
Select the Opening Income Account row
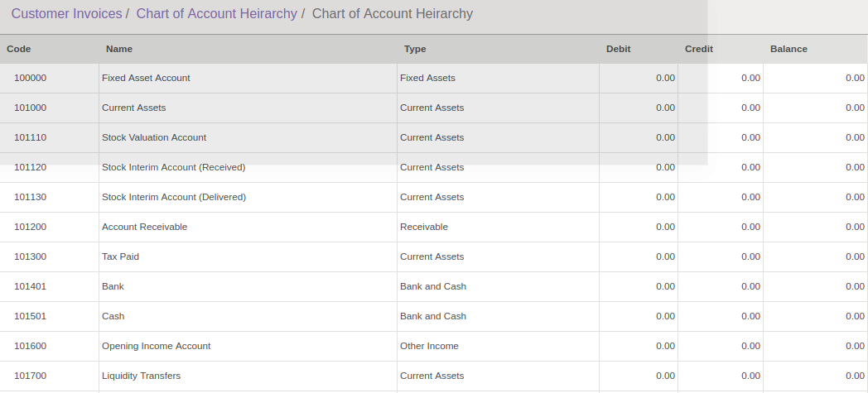tap(156, 346)
